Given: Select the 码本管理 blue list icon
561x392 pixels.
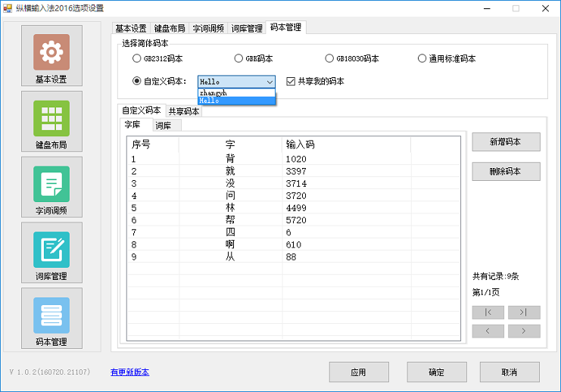Looking at the screenshot, I should [x=51, y=316].
